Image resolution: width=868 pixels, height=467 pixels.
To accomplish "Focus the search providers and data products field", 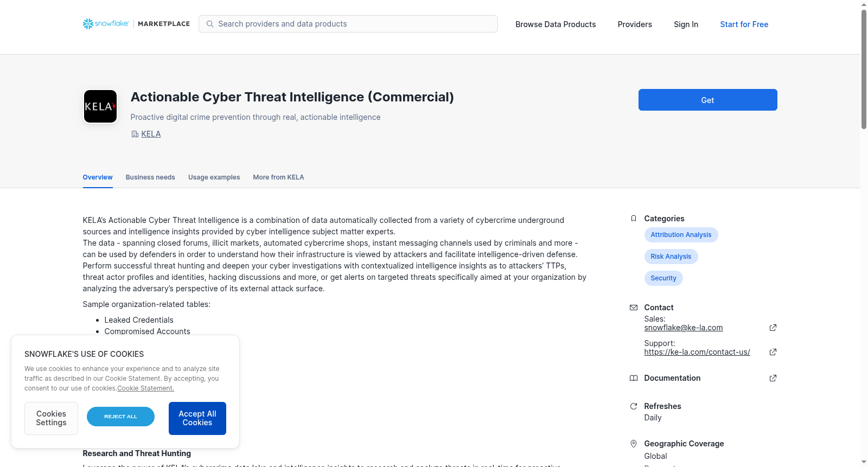I will [348, 24].
